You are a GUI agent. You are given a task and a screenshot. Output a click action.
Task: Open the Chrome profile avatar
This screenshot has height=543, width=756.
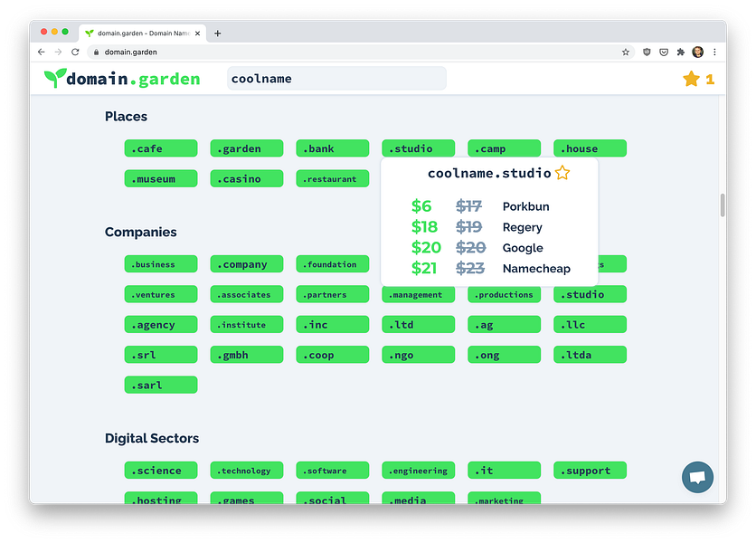click(697, 52)
